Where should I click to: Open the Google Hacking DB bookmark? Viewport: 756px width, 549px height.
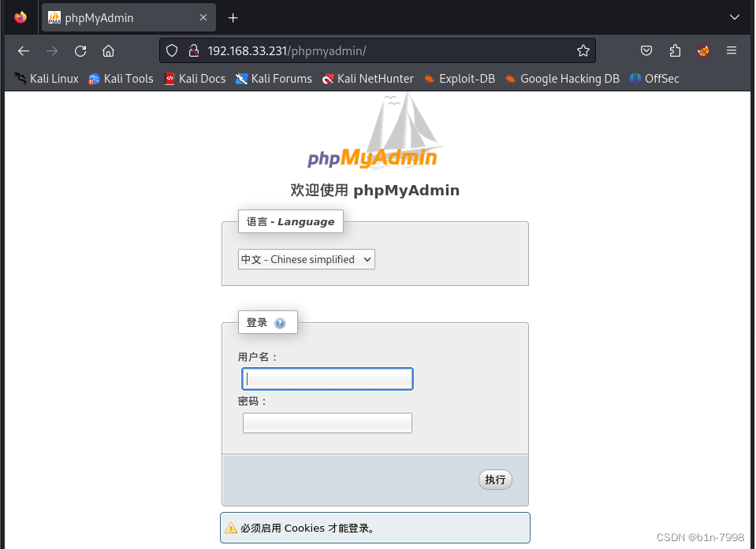562,79
